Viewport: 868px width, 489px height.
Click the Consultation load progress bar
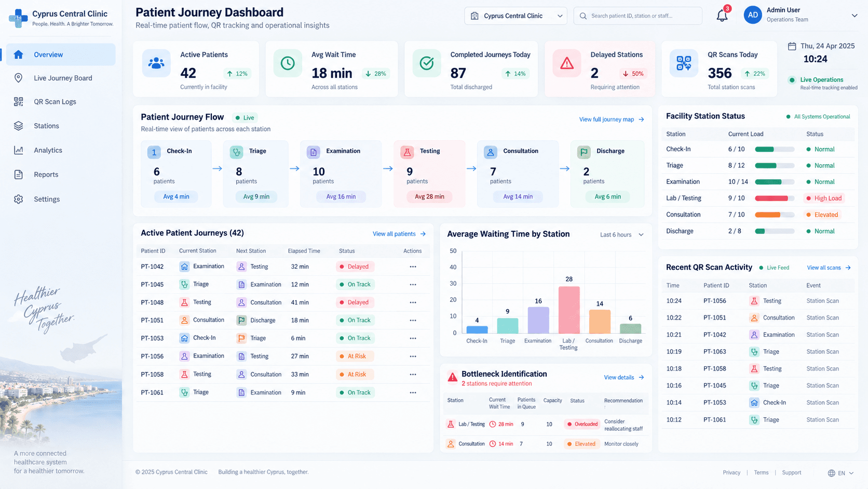775,215
